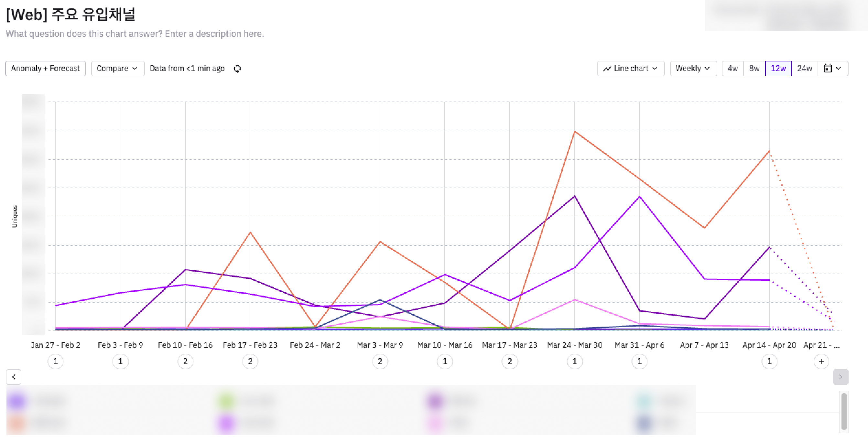Image resolution: width=868 pixels, height=443 pixels.
Task: Click the plus annotation marker under Apr 21
Action: coord(821,362)
